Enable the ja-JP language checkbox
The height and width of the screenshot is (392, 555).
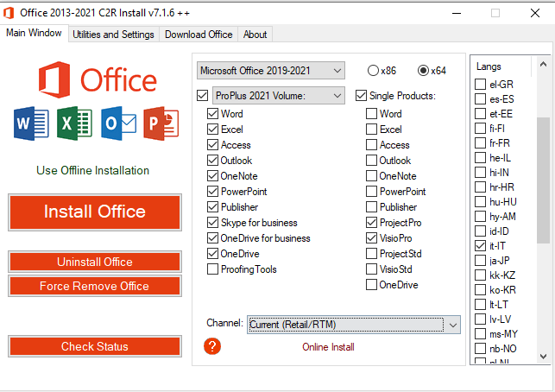(x=480, y=261)
